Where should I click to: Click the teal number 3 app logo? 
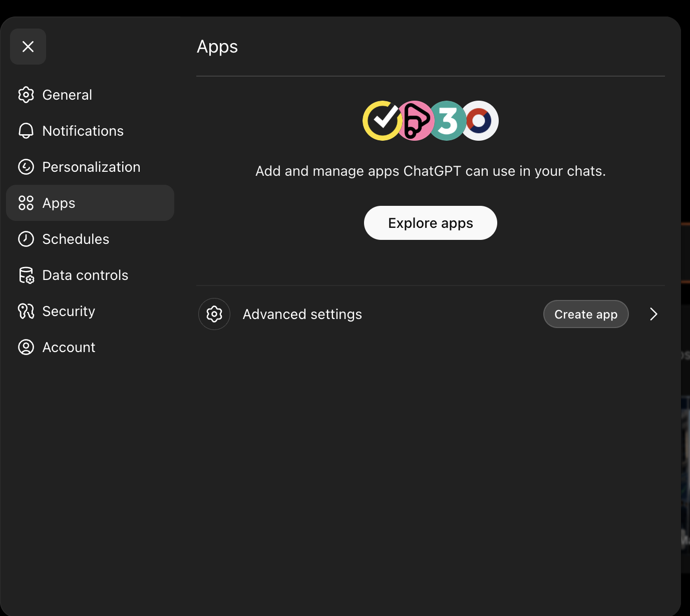point(447,121)
